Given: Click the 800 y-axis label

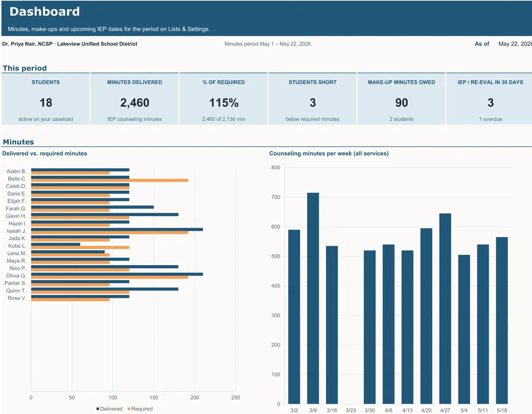Looking at the screenshot, I should pyautogui.click(x=276, y=168).
